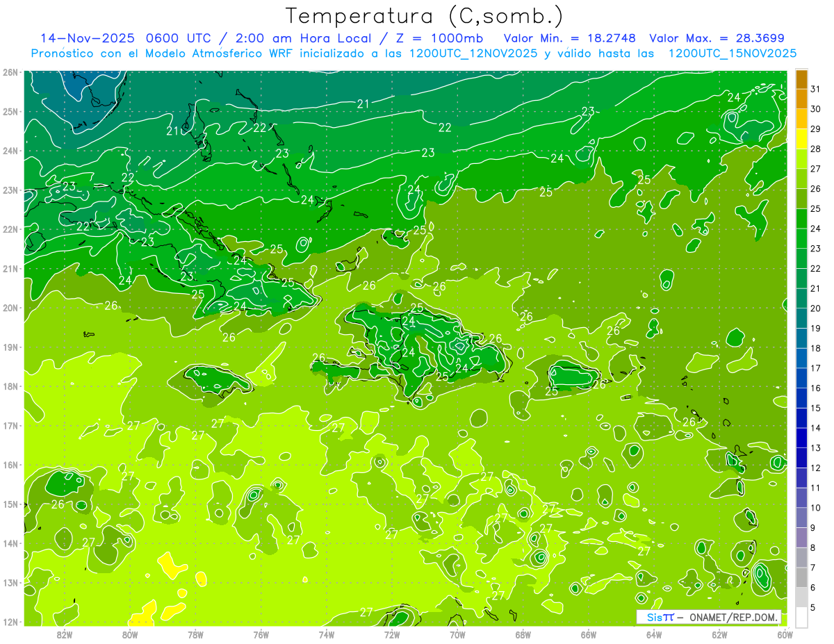
Task: Click latitude axis label 17N
Action: click(x=10, y=425)
